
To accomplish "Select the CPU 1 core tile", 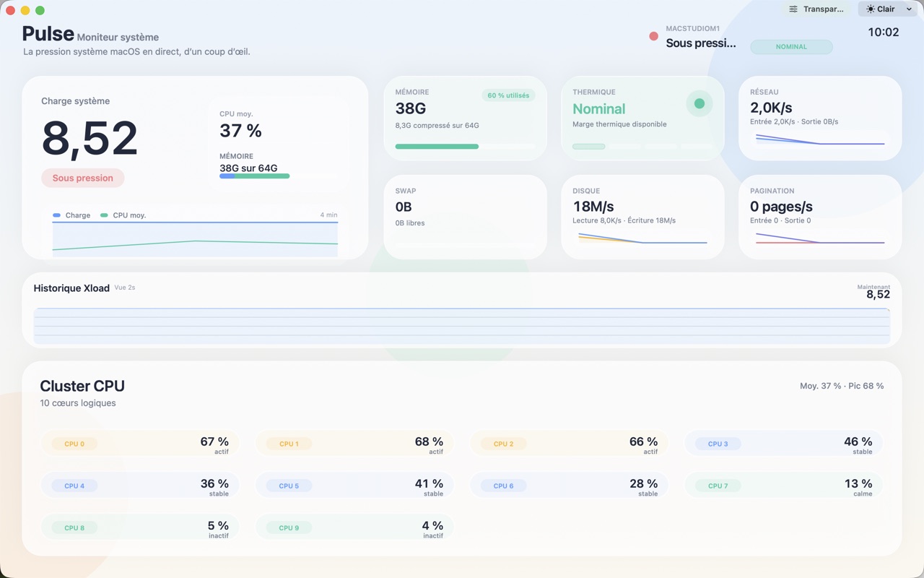I will 354,444.
